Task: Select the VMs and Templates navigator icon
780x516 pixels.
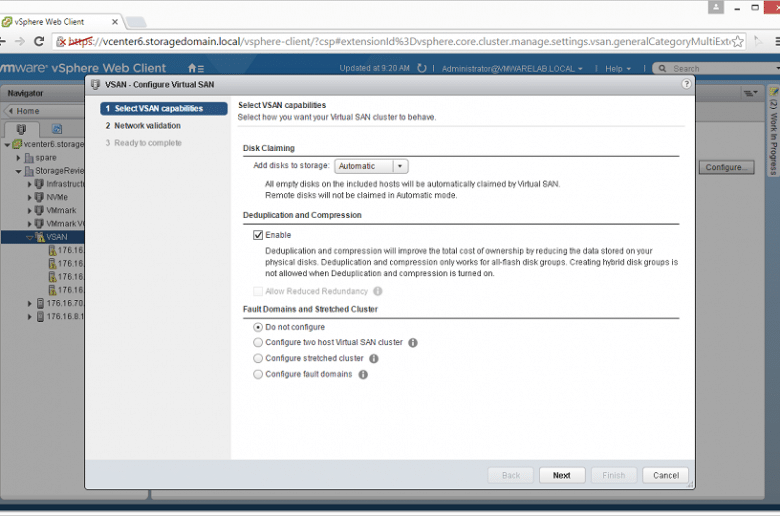Action: pos(57,129)
